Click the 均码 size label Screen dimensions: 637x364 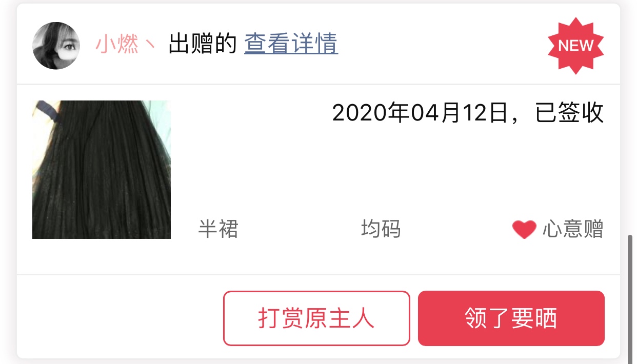tap(381, 229)
